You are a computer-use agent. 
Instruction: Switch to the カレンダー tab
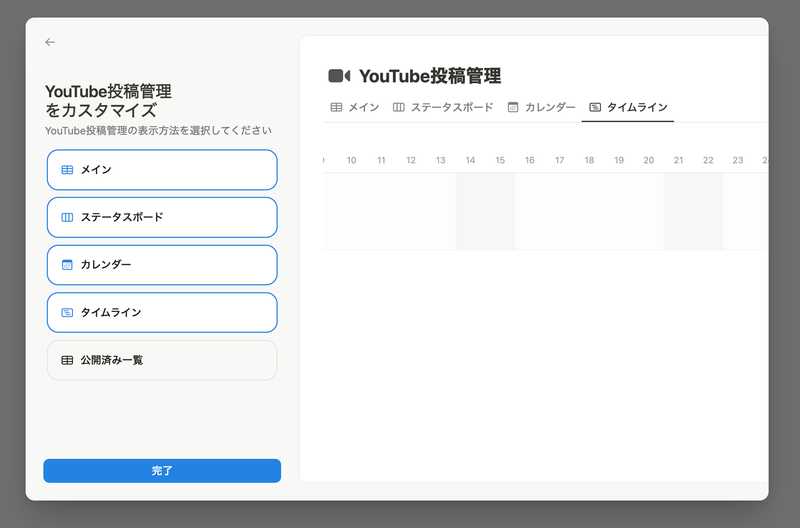tap(542, 107)
